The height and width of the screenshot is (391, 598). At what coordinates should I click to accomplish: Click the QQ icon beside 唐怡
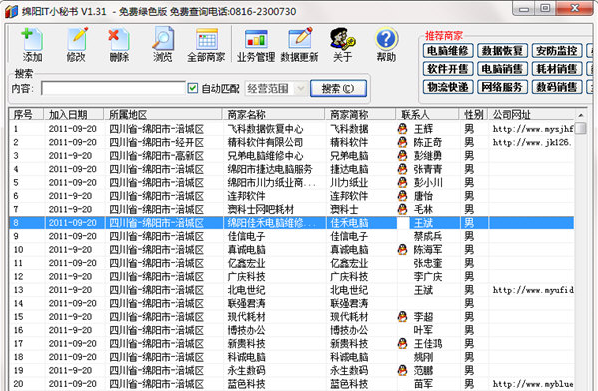click(x=402, y=196)
